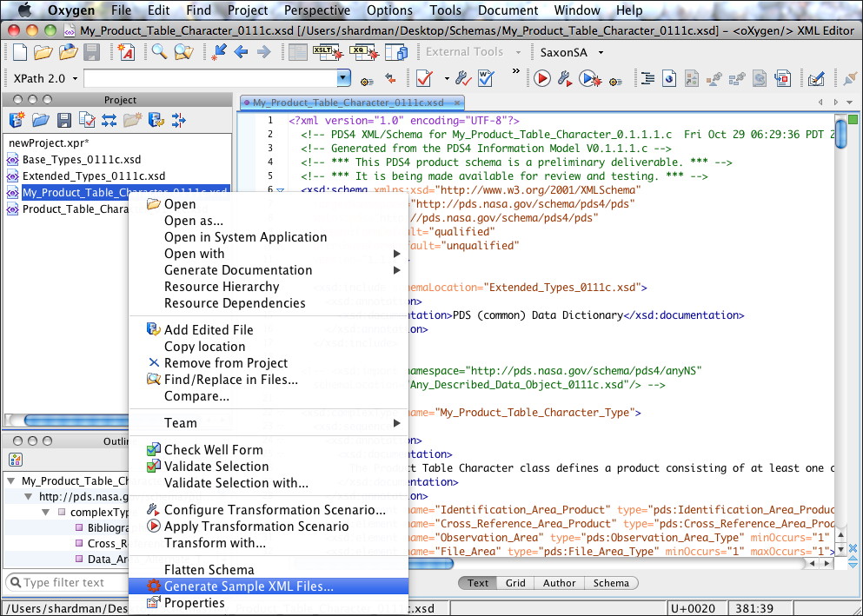Choose Flatten Schema in context menu
863x616 pixels.
pyautogui.click(x=269, y=570)
